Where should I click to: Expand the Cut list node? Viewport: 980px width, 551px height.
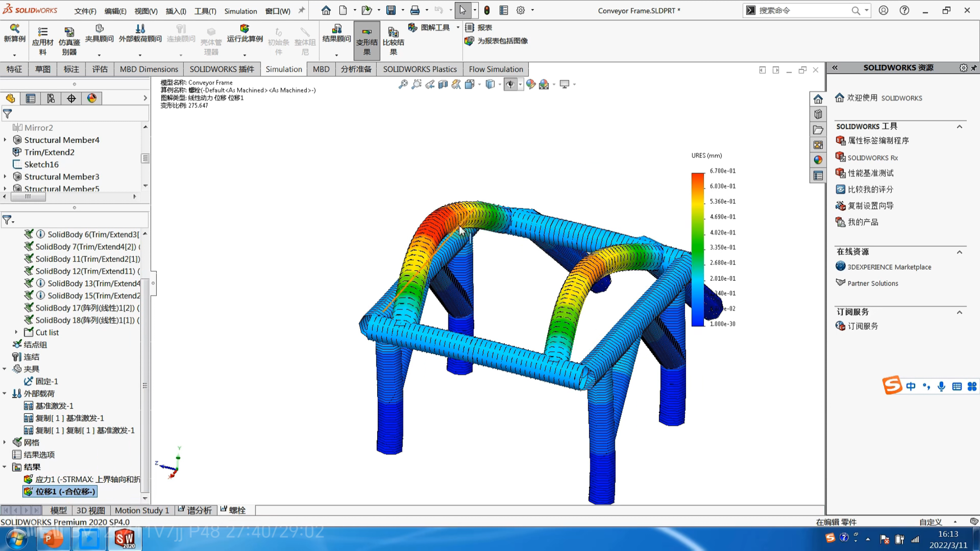point(17,332)
